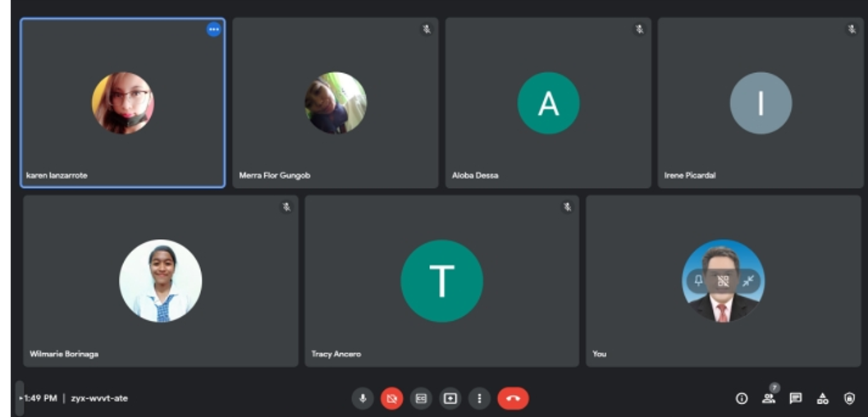This screenshot has height=417, width=868.
Task: Click muted mic icon on Aloba Dessa tile
Action: click(639, 30)
